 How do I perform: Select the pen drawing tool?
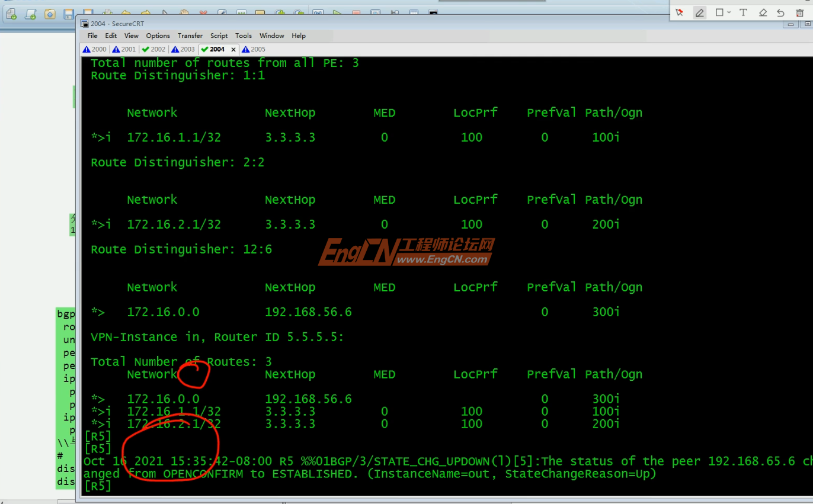tap(700, 12)
